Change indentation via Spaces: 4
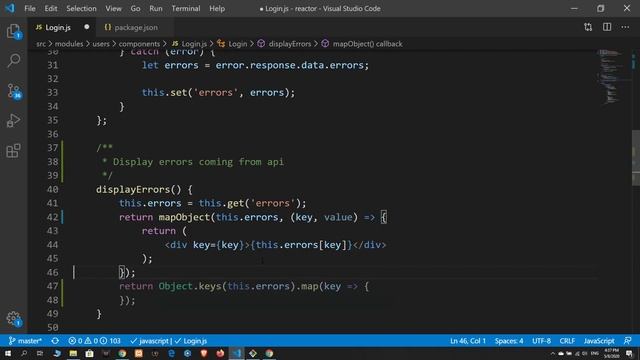Image resolution: width=640 pixels, height=360 pixels. click(x=509, y=341)
